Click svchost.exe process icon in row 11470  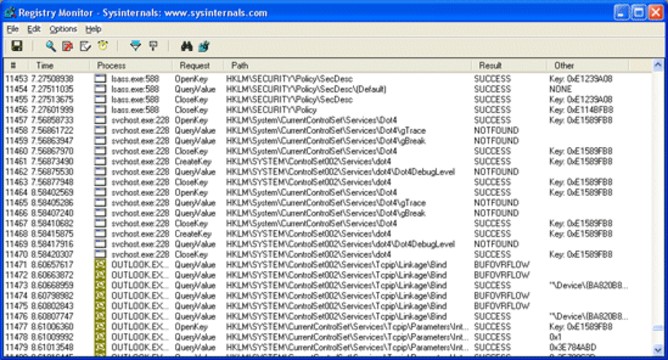100,254
